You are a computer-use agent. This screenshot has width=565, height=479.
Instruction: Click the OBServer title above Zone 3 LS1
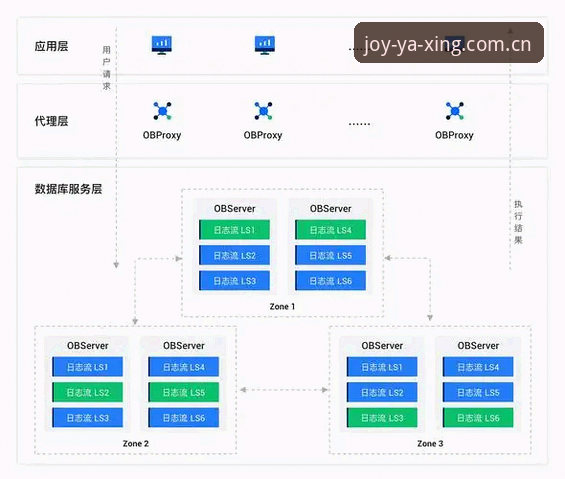tap(382, 346)
